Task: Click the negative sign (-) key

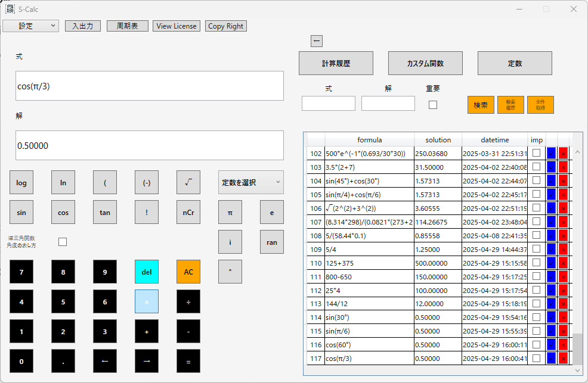Action: click(147, 182)
